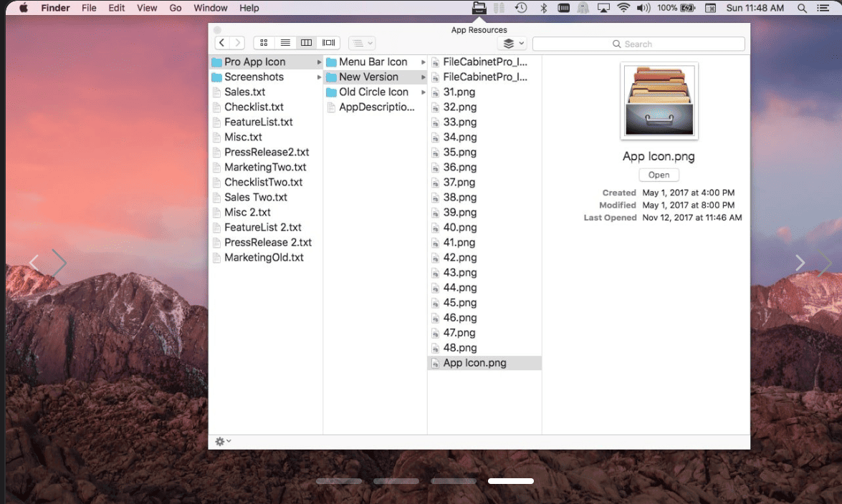Open the item arrangement dropdown

click(x=363, y=43)
